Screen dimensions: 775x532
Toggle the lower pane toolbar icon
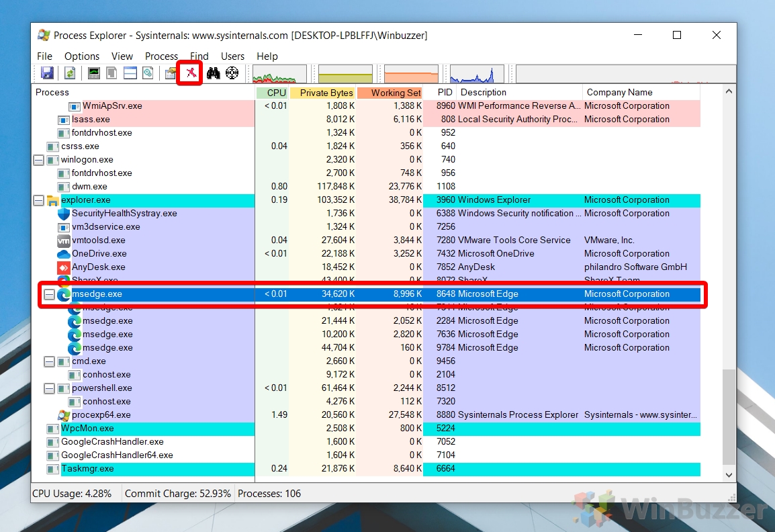[x=130, y=73]
